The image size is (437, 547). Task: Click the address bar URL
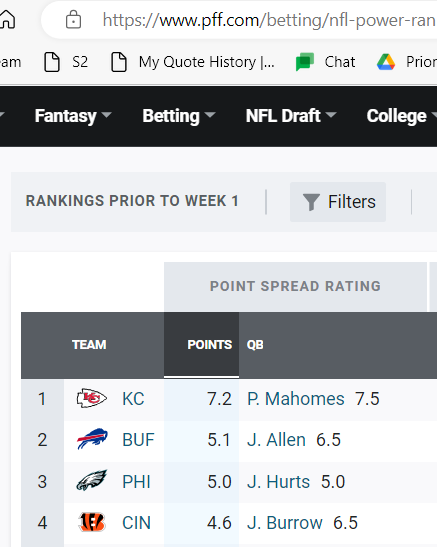pos(269,20)
